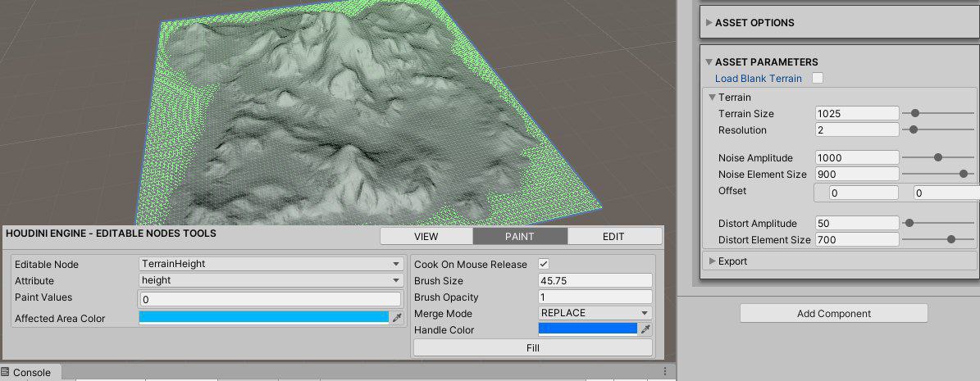Adjust Terrain Size slider

point(937,114)
